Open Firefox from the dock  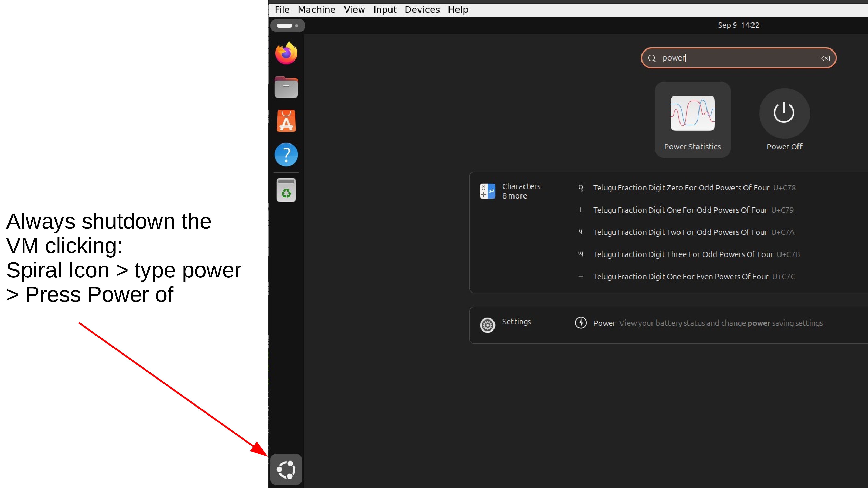click(x=286, y=54)
